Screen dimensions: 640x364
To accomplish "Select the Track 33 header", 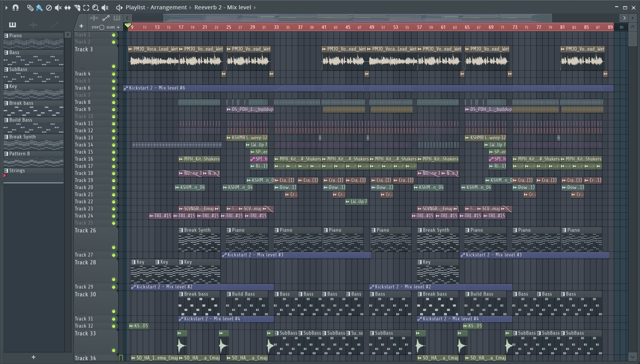I will click(x=96, y=342).
